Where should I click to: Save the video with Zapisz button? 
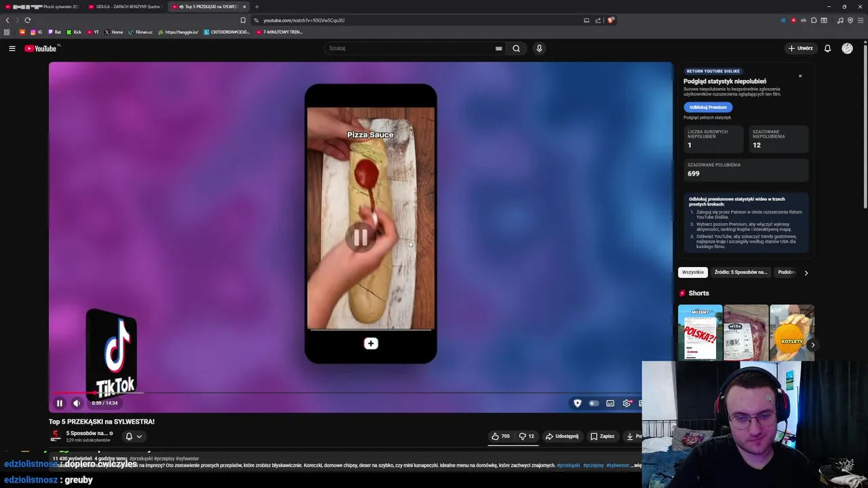[x=602, y=436]
